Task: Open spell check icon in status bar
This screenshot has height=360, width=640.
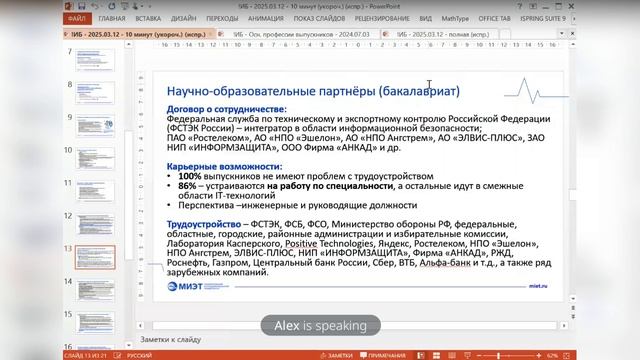Action: [117, 356]
